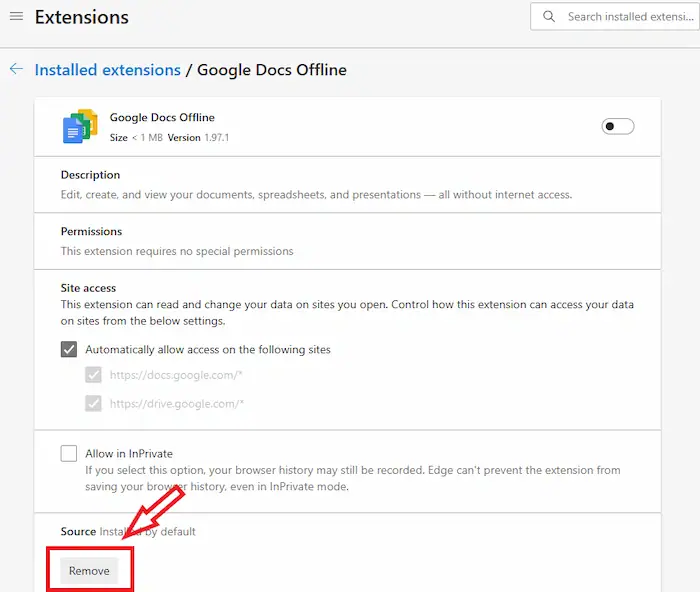Select the Permissions section heading
Screen dimensions: 700x592
click(91, 231)
